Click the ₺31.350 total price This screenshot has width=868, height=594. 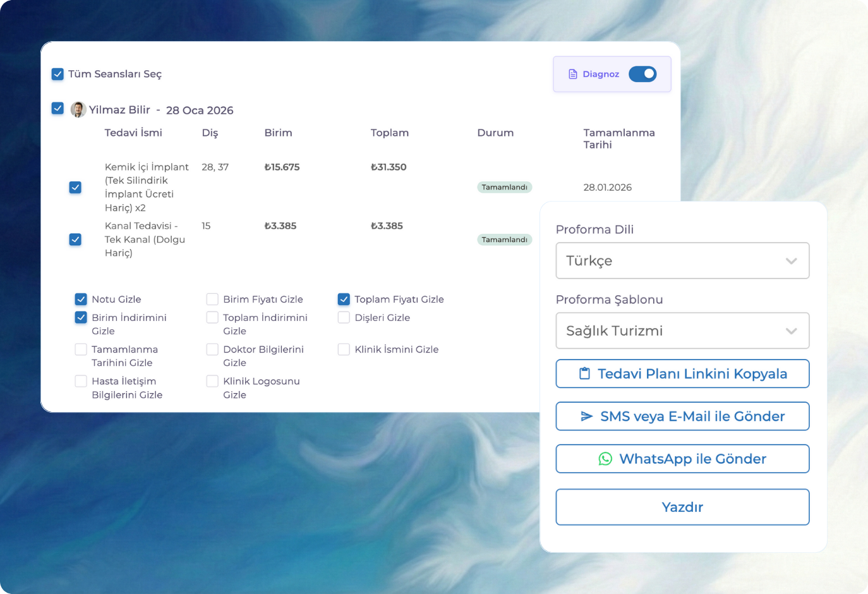pos(389,167)
